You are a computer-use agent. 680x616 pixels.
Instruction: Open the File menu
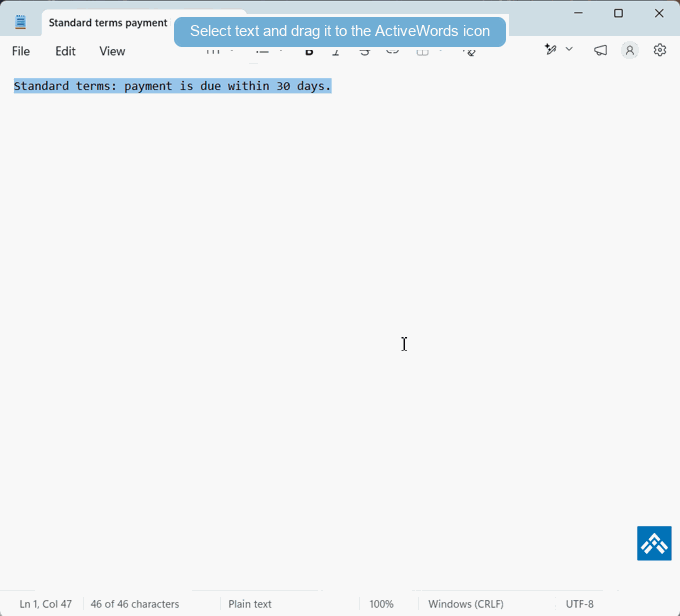point(21,51)
